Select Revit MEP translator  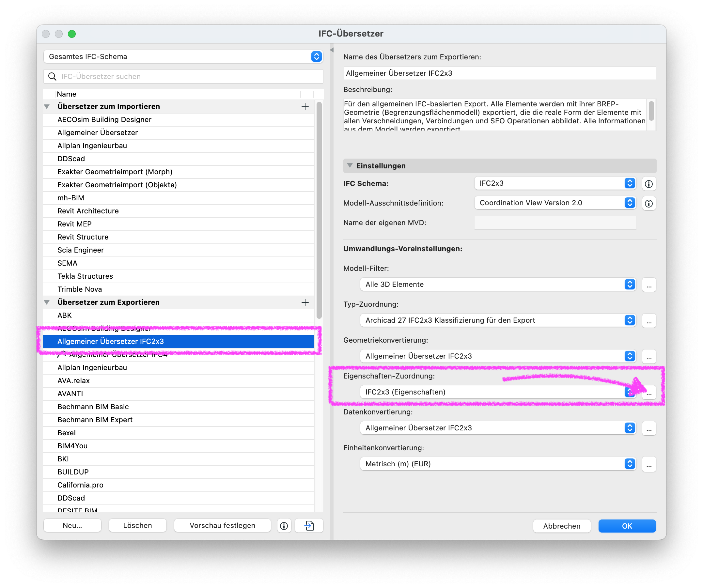[179, 224]
